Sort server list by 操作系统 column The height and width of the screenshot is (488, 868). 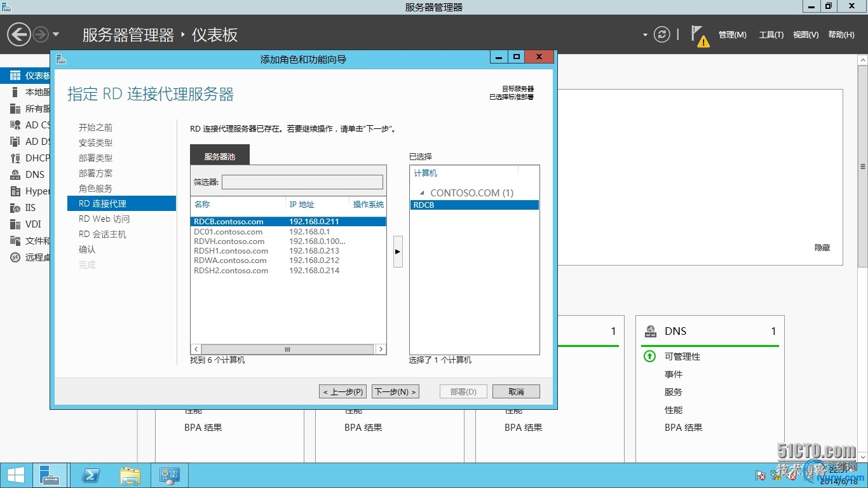coord(368,204)
